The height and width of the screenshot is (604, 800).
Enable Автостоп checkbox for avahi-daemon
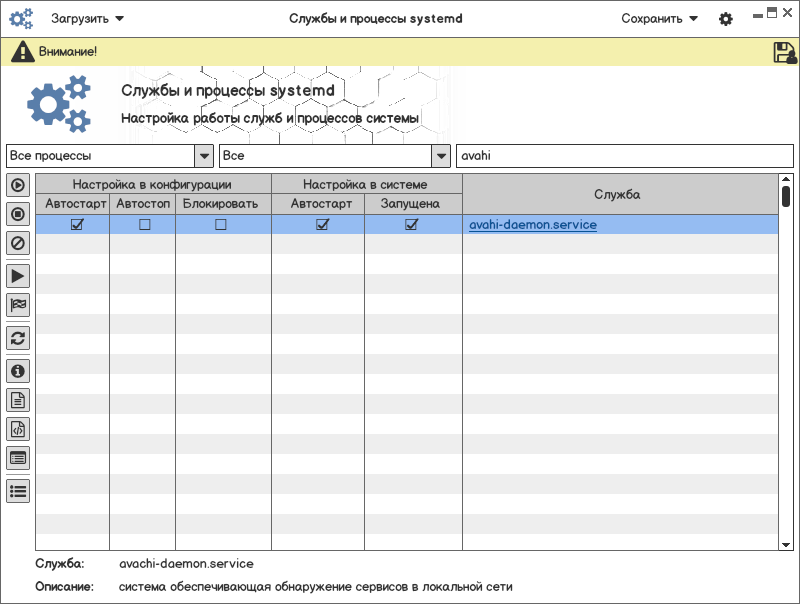click(x=144, y=225)
